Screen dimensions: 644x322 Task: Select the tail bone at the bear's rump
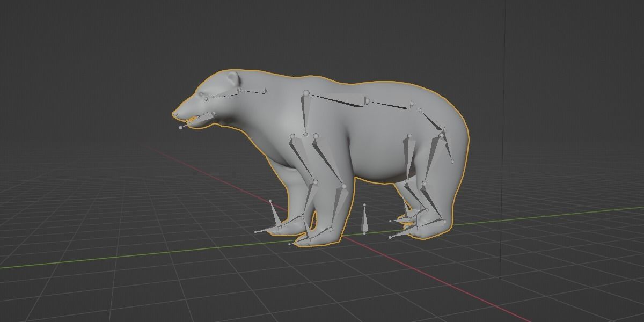pos(449,145)
